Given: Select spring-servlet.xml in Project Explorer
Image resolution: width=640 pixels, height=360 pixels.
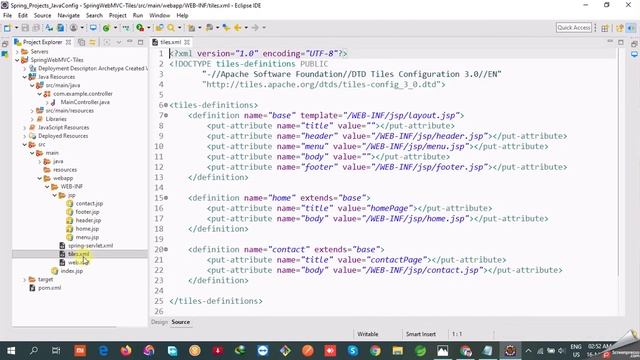Looking at the screenshot, I should 90,246.
